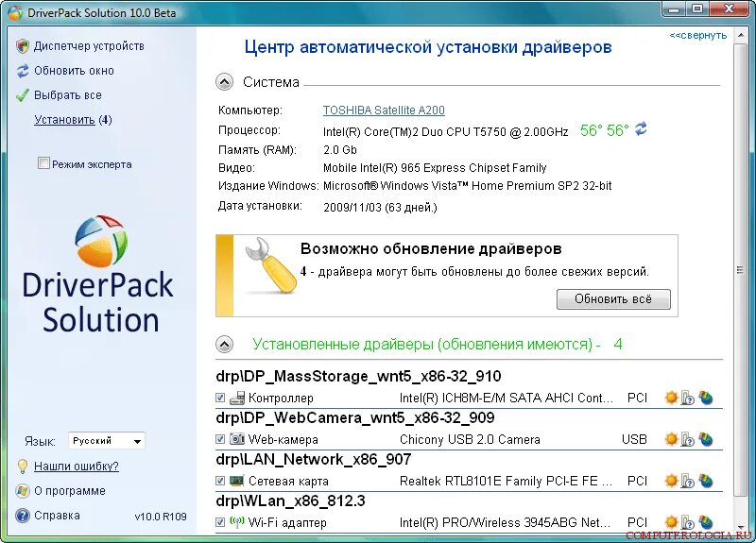Click the wrench icon in the update banner
Viewport: 756px width, 543px height.
(x=270, y=265)
